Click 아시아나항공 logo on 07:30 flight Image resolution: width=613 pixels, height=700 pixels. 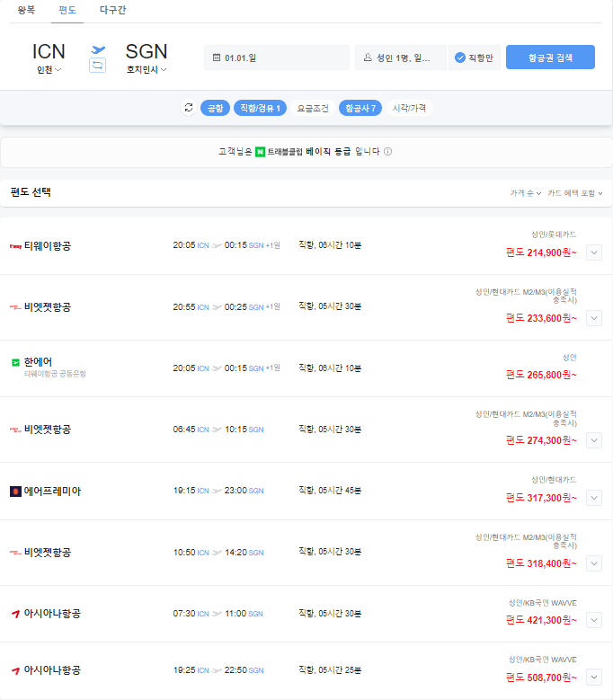click(15, 614)
